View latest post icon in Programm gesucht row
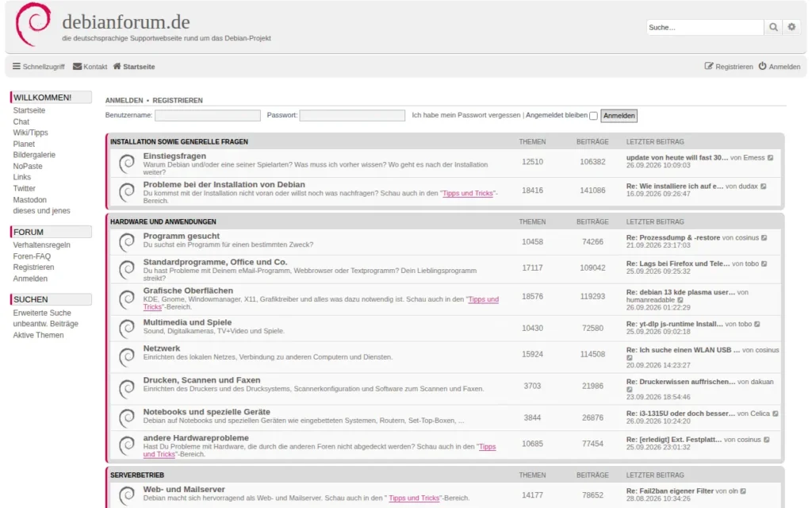The width and height of the screenshot is (812, 508). (764, 237)
